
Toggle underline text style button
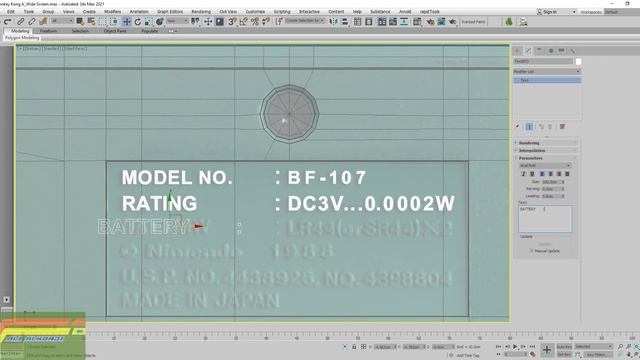coord(532,174)
